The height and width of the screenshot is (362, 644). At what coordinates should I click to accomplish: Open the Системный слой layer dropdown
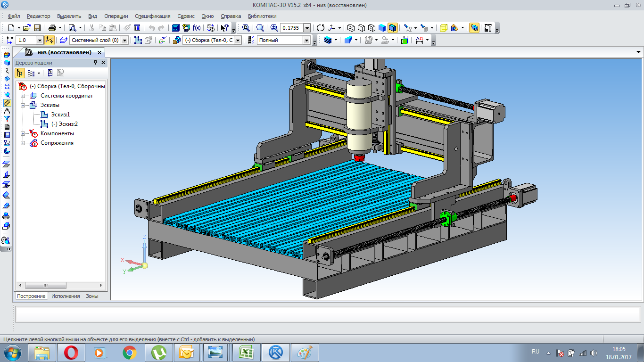[124, 41]
